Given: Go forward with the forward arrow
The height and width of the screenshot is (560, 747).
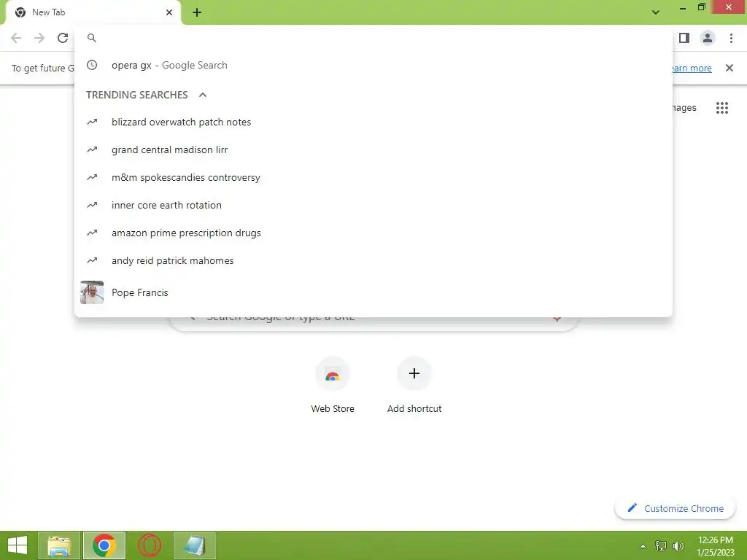Looking at the screenshot, I should pos(39,38).
